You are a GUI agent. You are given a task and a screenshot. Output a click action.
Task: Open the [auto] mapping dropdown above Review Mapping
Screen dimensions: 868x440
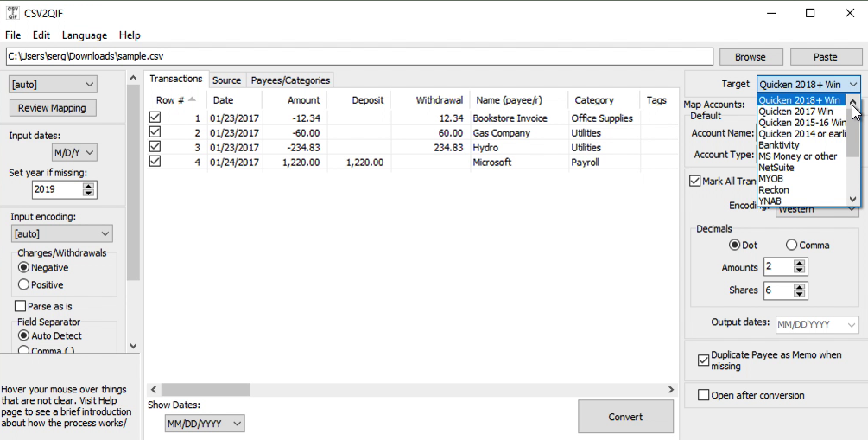(x=53, y=84)
